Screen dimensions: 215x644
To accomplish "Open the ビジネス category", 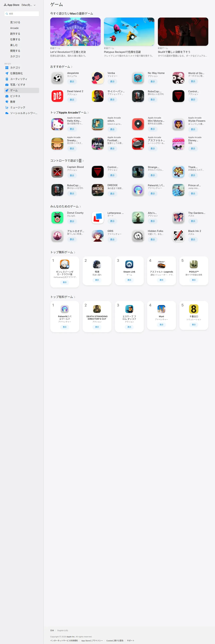I will [x=22, y=96].
